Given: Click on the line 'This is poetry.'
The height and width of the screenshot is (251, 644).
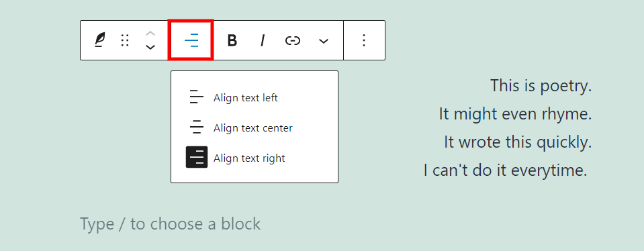Looking at the screenshot, I should point(541,86).
